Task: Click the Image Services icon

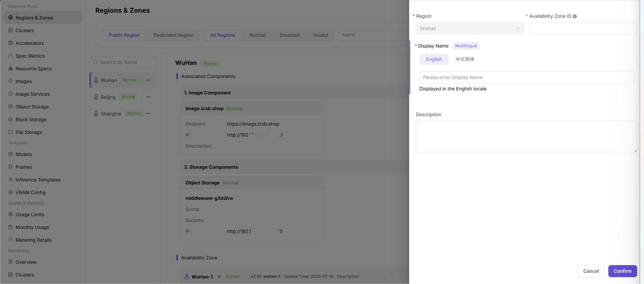Action: [x=11, y=94]
